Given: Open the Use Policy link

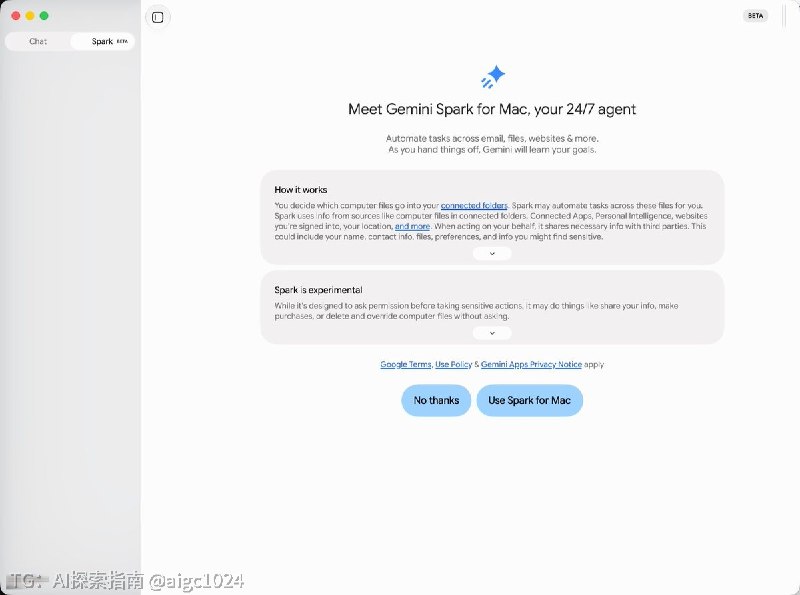Looking at the screenshot, I should (x=454, y=364).
